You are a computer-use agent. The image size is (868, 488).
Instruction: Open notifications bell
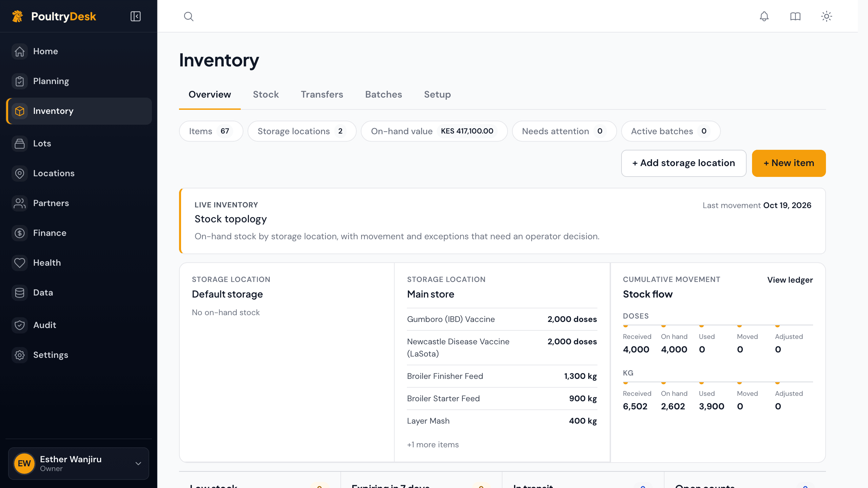[x=764, y=16]
